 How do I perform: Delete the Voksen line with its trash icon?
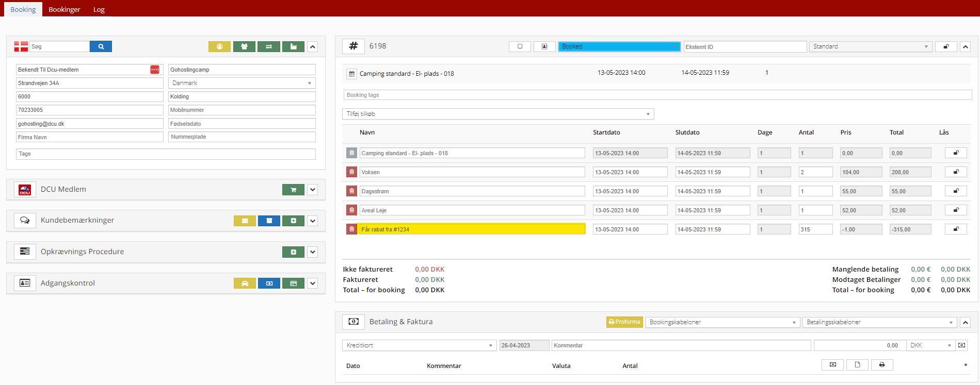351,172
